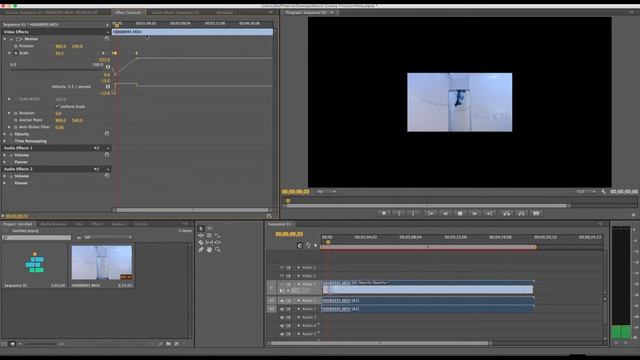640x360 pixels.
Task: Open the Effects tab in Project panel
Action: point(97,224)
